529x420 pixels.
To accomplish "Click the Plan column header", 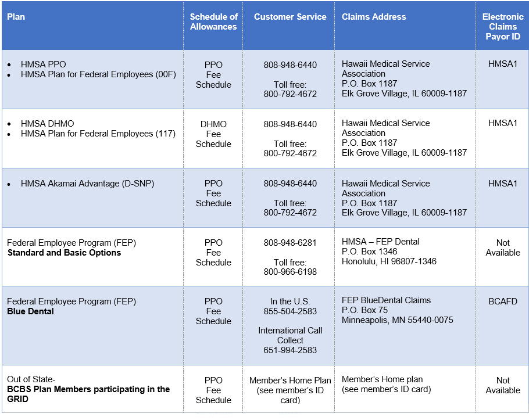I will [x=16, y=17].
